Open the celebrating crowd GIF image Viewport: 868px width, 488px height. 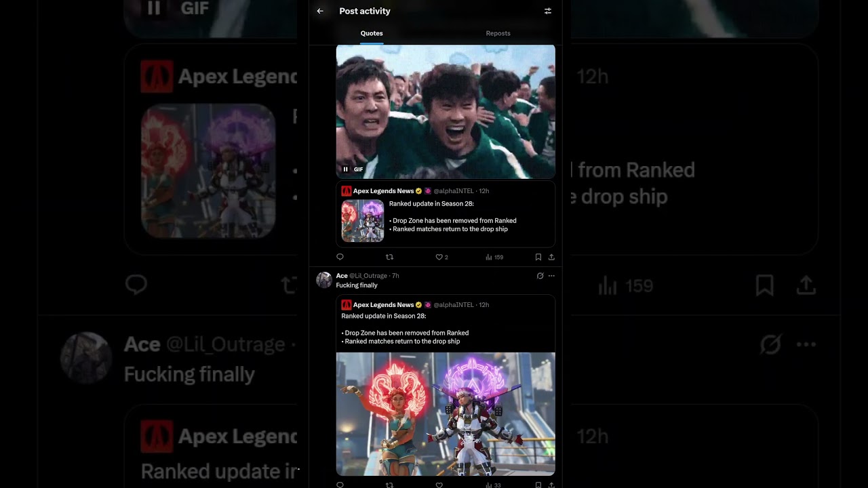[446, 112]
